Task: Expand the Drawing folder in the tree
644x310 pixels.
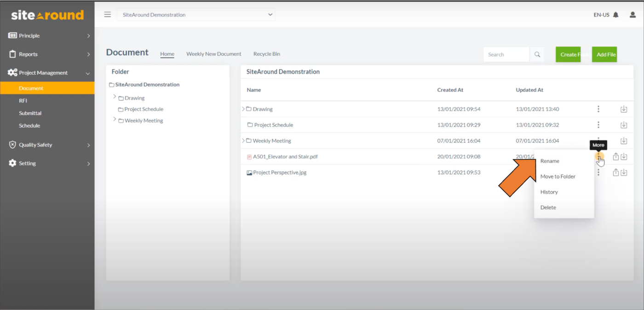Action: (x=115, y=97)
